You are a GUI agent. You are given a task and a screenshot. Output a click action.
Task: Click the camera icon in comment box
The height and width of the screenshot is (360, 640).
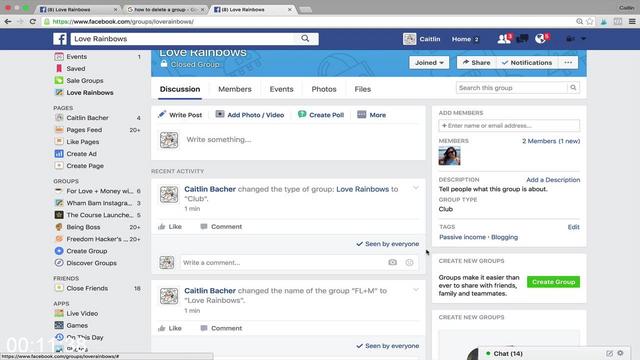(x=392, y=262)
